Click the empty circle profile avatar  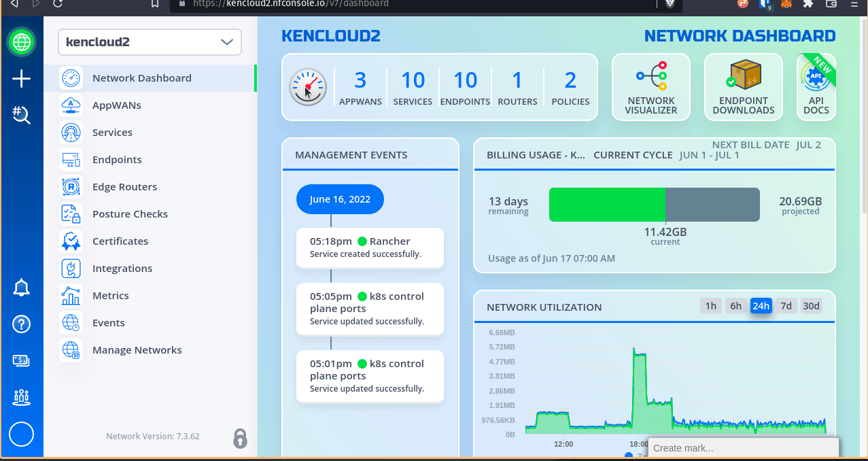22,434
